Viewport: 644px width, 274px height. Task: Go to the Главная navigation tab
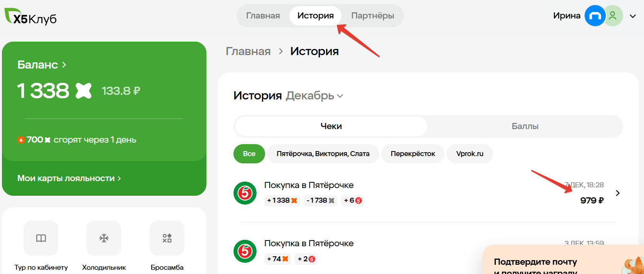tap(263, 16)
